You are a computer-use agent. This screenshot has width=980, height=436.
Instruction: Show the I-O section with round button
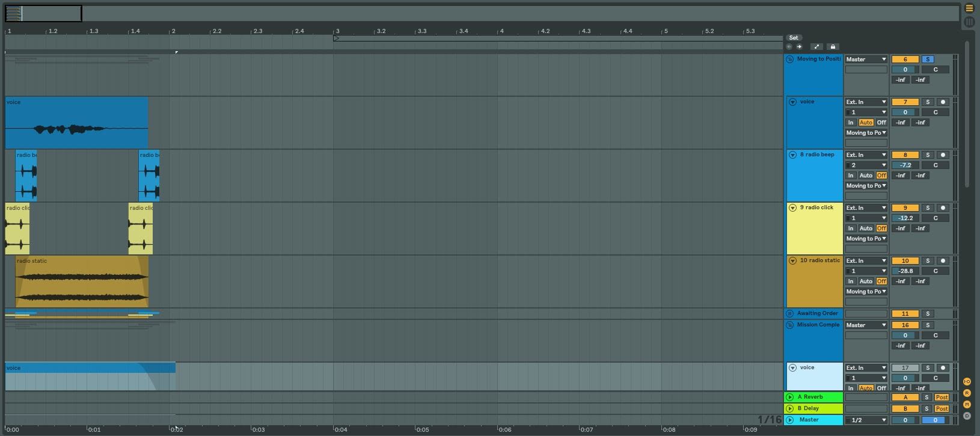(967, 382)
